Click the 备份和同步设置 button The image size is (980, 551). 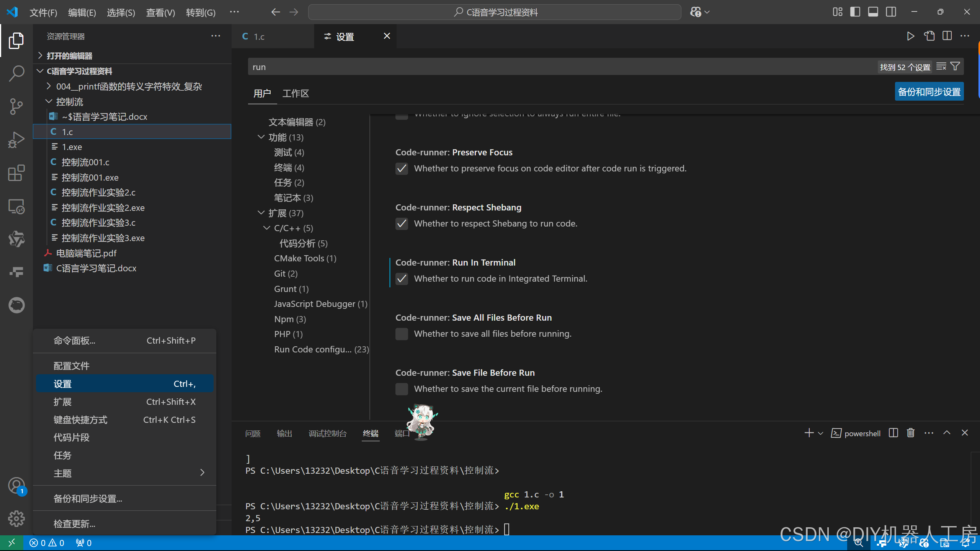(x=929, y=92)
